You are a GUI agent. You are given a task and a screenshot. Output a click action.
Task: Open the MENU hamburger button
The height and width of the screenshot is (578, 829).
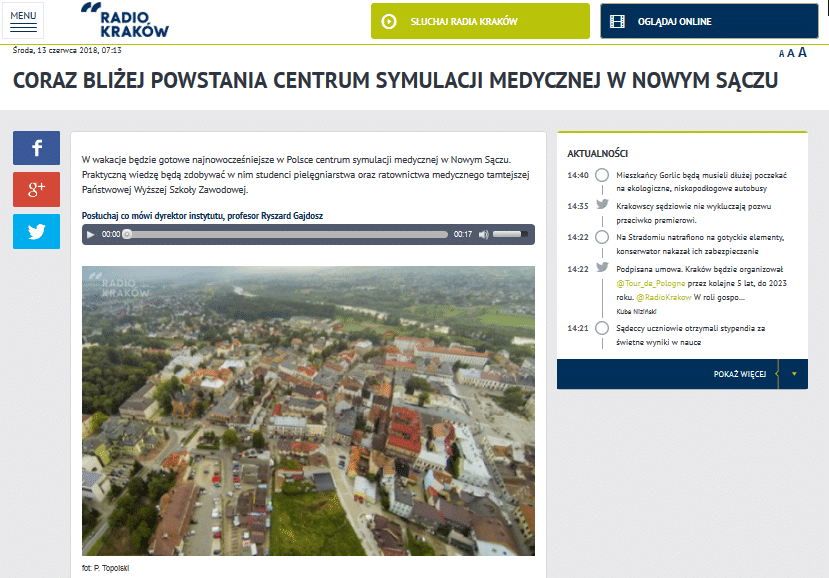(x=23, y=21)
